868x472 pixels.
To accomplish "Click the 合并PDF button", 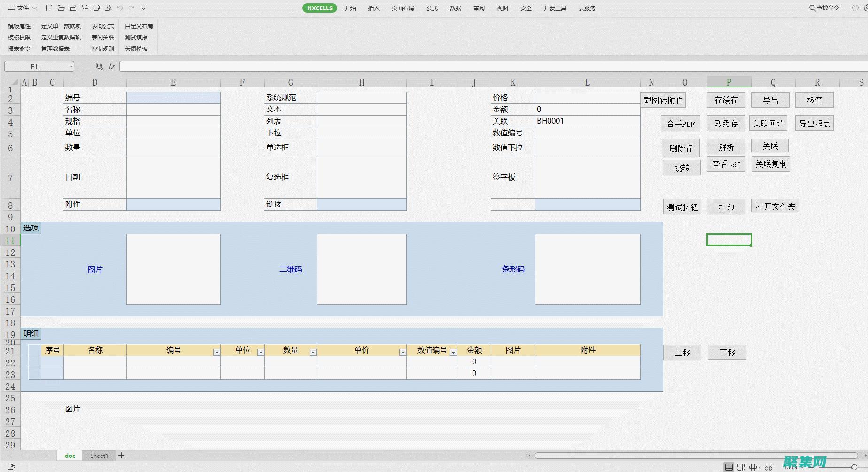I will click(681, 124).
